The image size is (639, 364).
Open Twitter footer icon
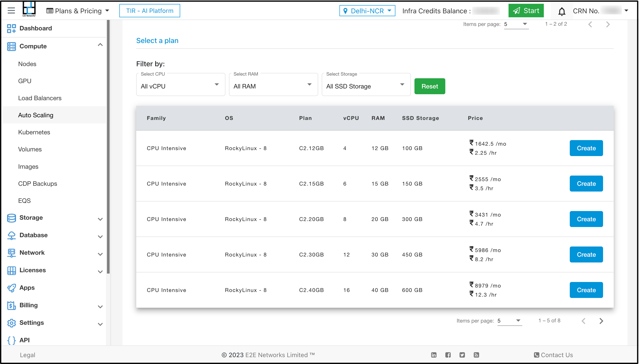pyautogui.click(x=462, y=355)
